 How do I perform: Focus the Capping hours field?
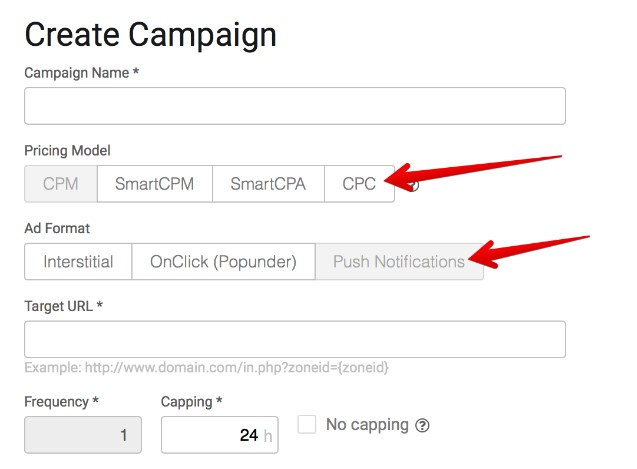220,435
